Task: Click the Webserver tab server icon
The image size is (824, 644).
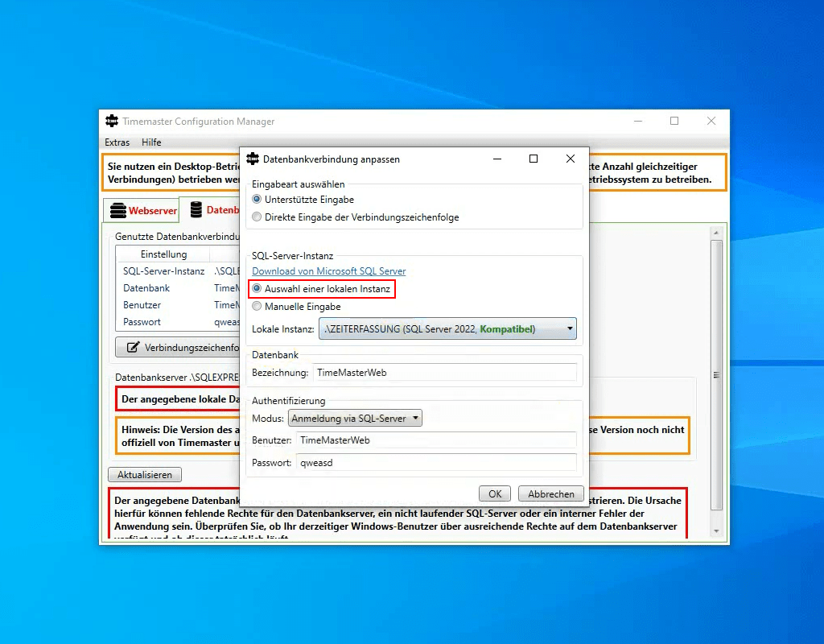Action: pyautogui.click(x=118, y=211)
